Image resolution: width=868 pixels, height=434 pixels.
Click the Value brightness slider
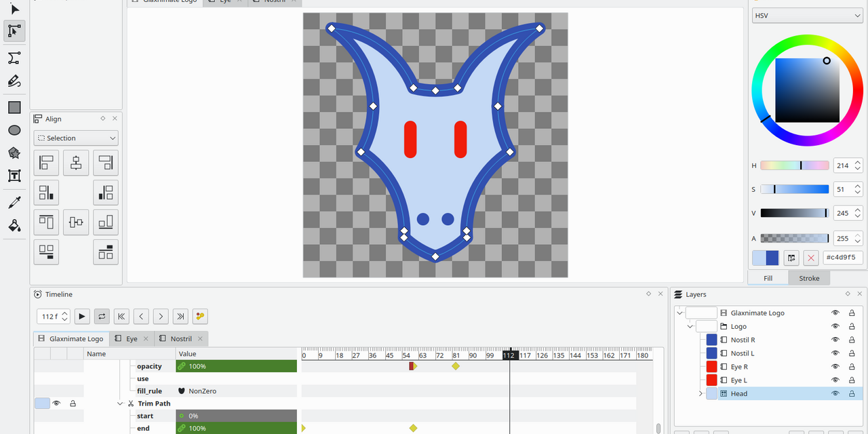coord(795,213)
